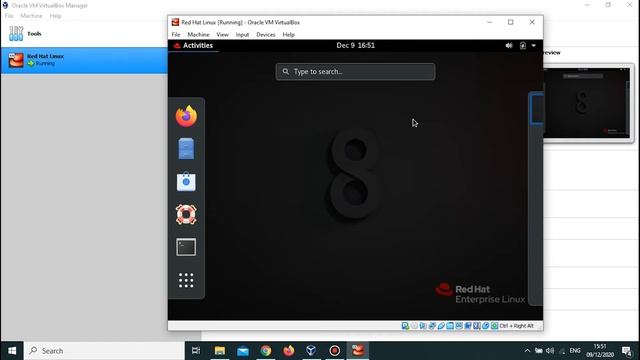Viewport: 640px width, 360px height.
Task: Open Task View on the taskbar
Action: click(196, 351)
